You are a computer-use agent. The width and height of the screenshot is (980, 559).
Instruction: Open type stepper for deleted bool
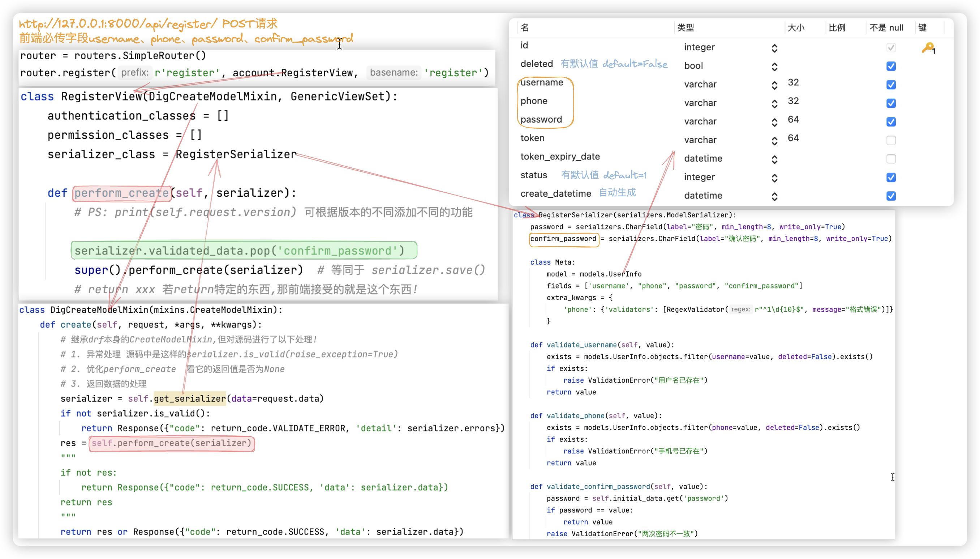point(774,67)
